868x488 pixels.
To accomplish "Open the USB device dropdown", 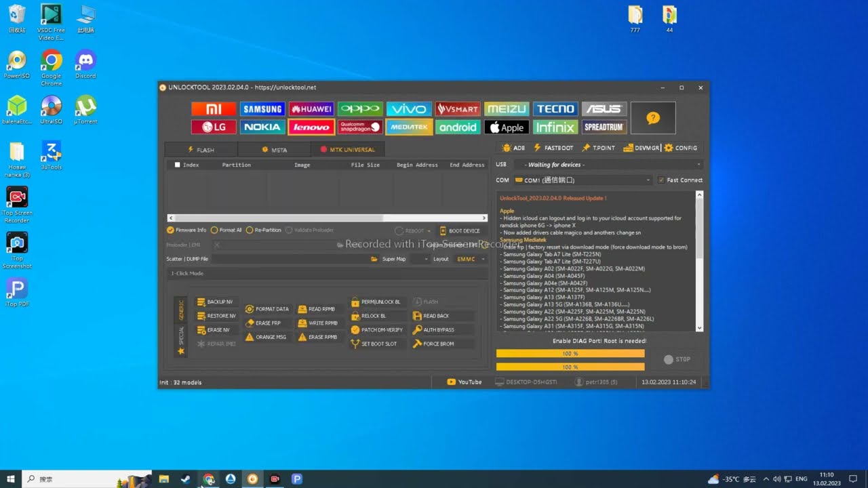I will point(608,165).
